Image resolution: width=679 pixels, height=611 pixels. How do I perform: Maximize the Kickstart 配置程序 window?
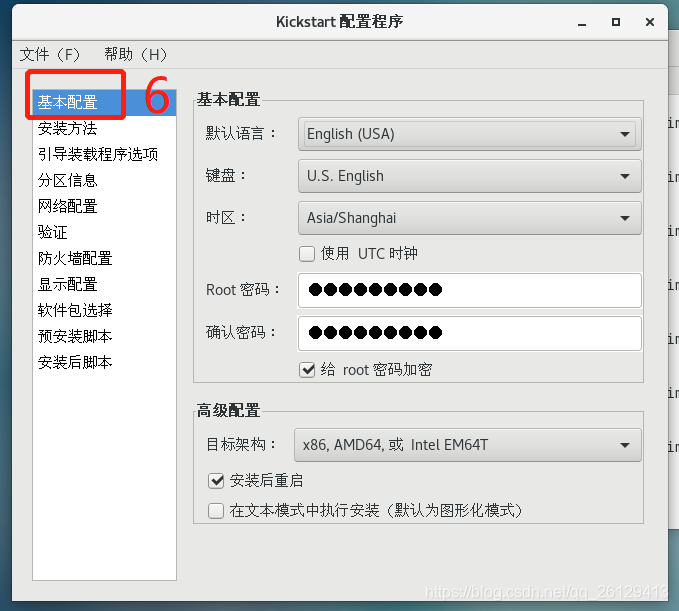616,22
